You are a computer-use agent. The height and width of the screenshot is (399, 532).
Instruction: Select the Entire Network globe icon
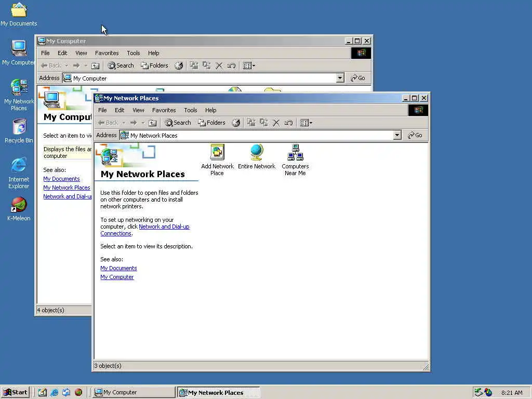point(257,156)
